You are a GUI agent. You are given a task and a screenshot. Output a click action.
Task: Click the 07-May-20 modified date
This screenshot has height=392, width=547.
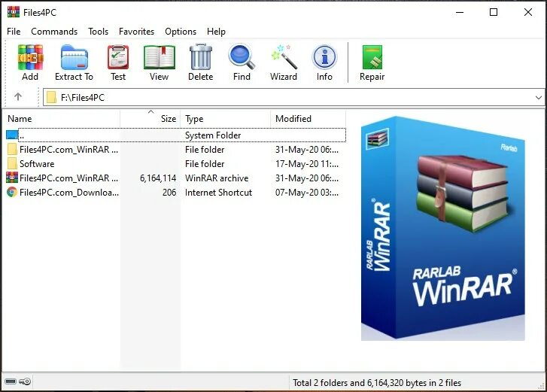(x=307, y=193)
